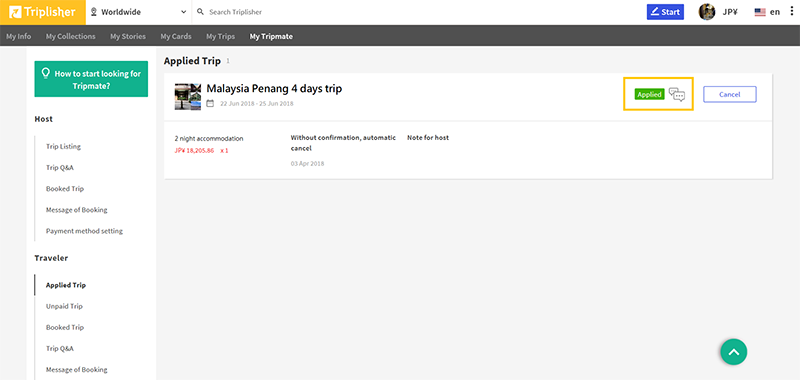The width and height of the screenshot is (800, 380).
Task: Click the Note for host label
Action: pos(428,138)
